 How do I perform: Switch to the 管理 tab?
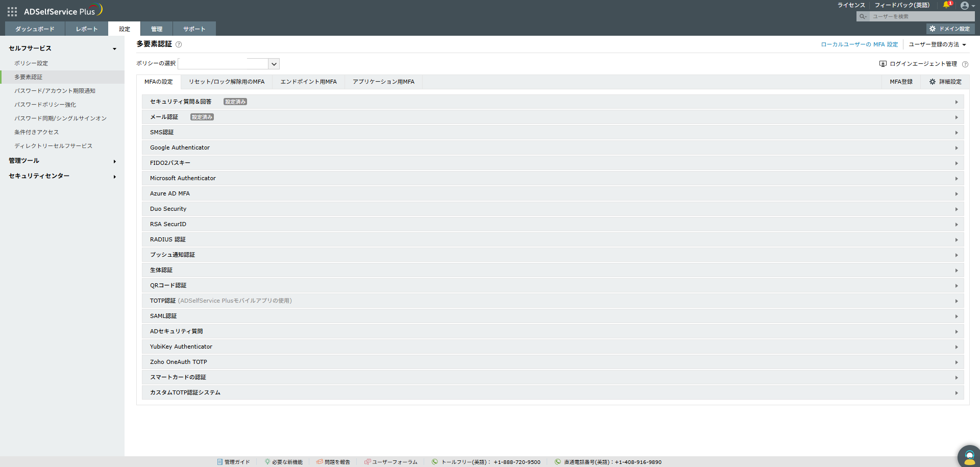[157, 29]
